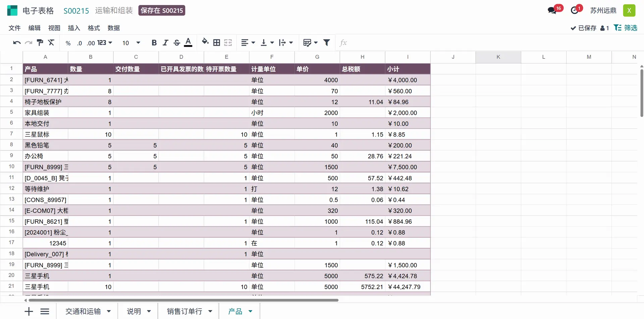Select the paint format tool
Viewport: 644px width, 319px height.
pos(40,43)
